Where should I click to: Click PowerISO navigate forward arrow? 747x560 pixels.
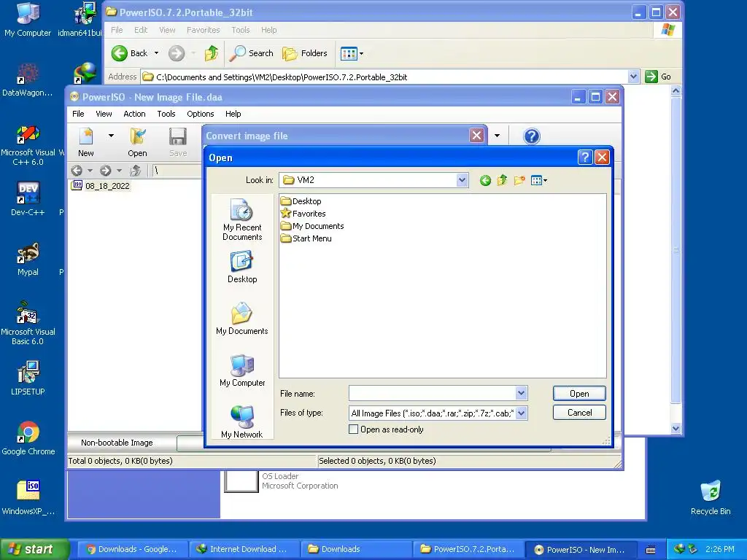tap(105, 171)
